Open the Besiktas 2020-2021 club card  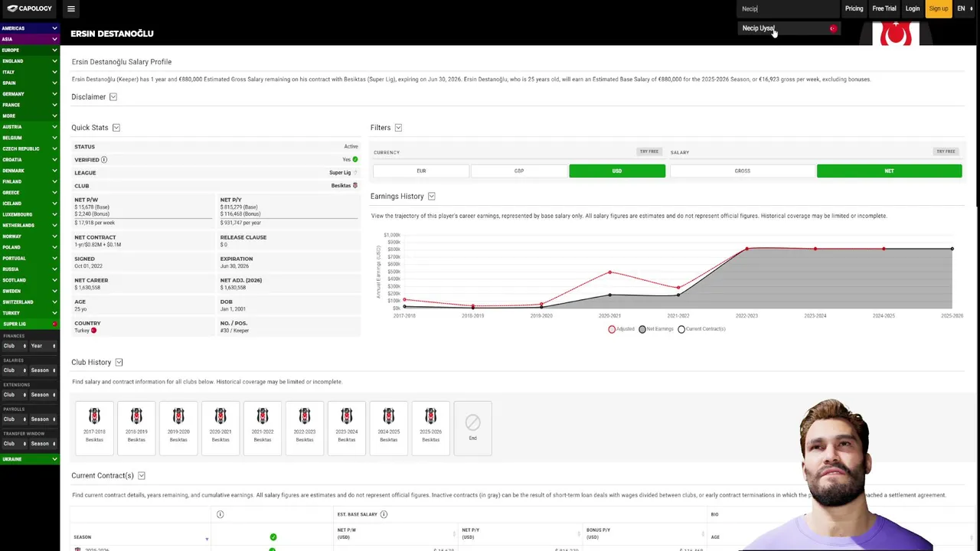click(x=220, y=428)
